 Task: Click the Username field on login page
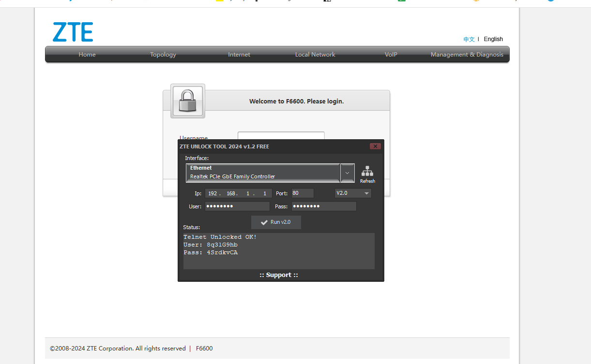281,136
